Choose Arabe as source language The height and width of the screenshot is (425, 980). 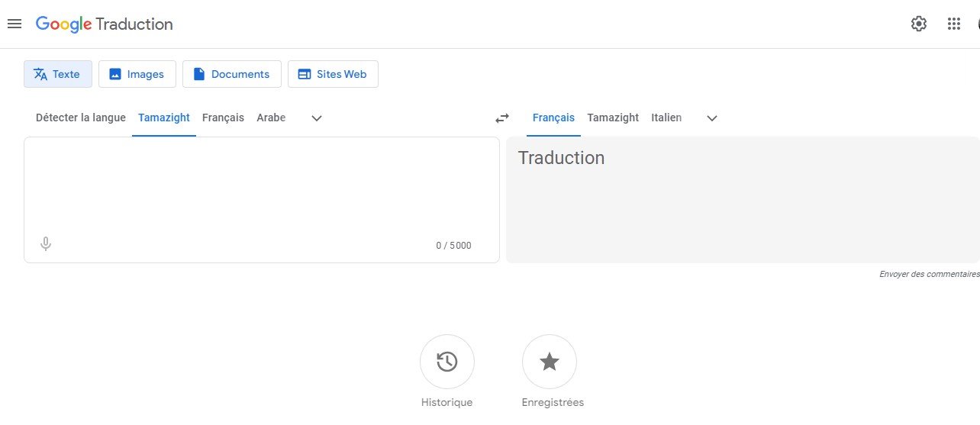(271, 118)
